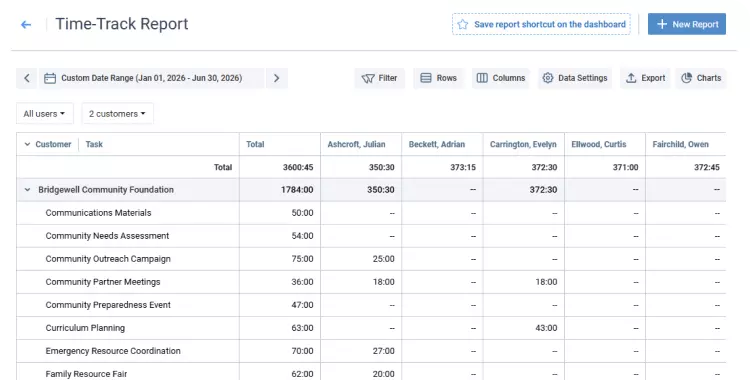Open the 2 customers dropdown
Screen dimensions: 750x380
tap(117, 113)
